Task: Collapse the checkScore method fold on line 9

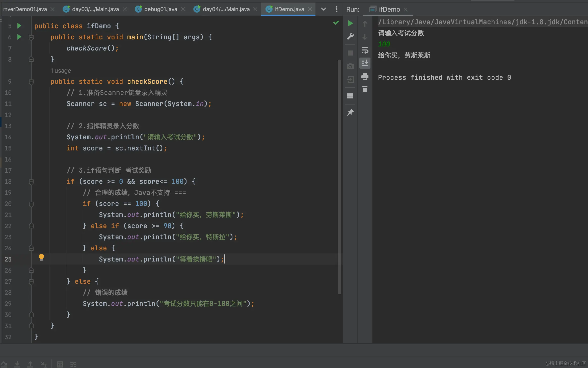Action: 31,82
